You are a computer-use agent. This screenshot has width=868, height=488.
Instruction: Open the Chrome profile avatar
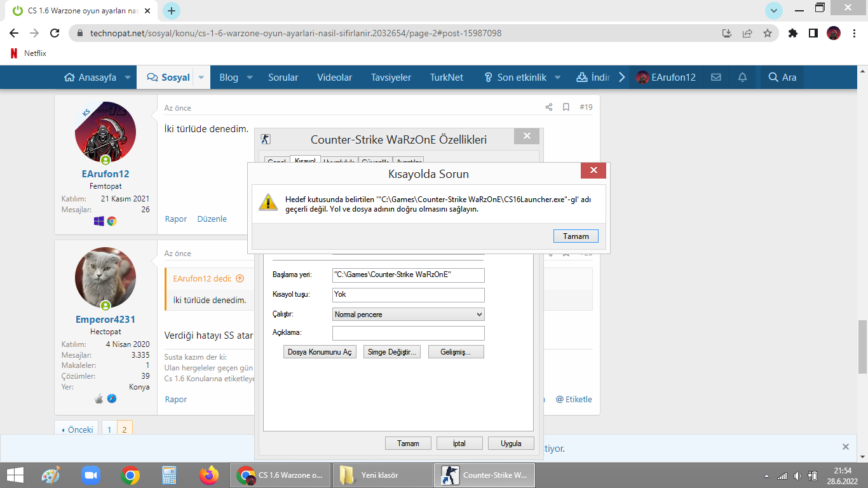click(834, 33)
